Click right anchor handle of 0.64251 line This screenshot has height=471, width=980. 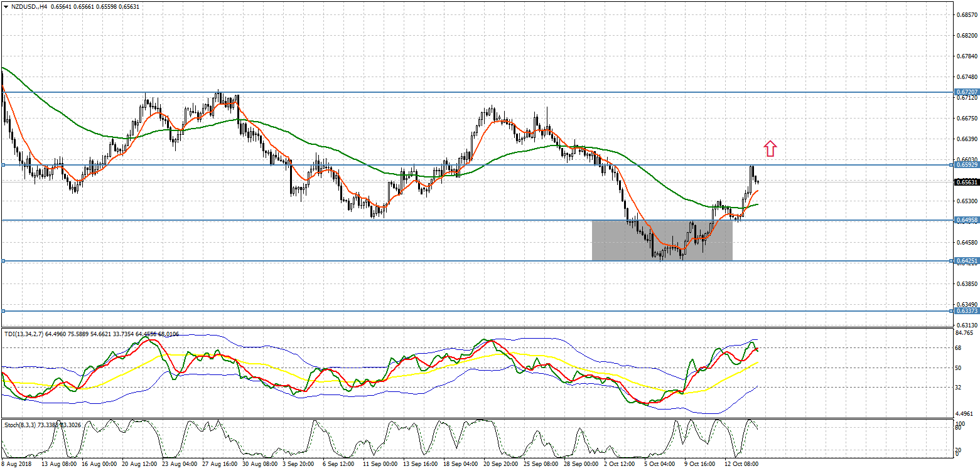tap(952, 260)
